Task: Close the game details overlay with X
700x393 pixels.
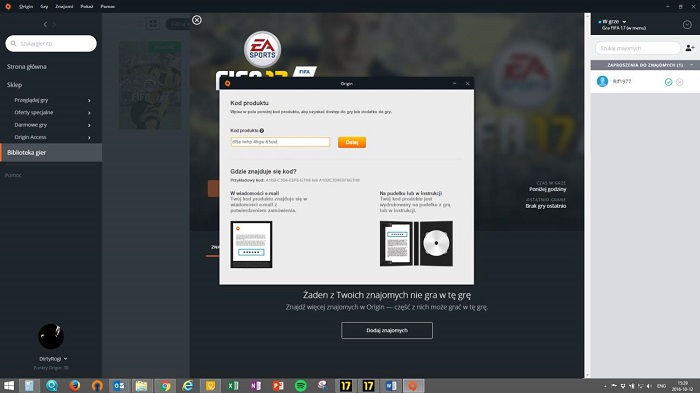Action: tap(196, 20)
